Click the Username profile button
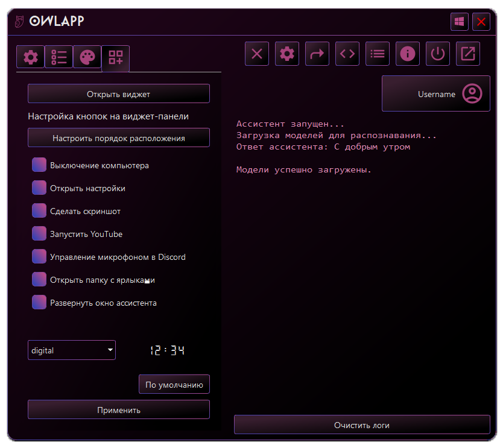Viewport: 503px width, 448px height. 436,93
